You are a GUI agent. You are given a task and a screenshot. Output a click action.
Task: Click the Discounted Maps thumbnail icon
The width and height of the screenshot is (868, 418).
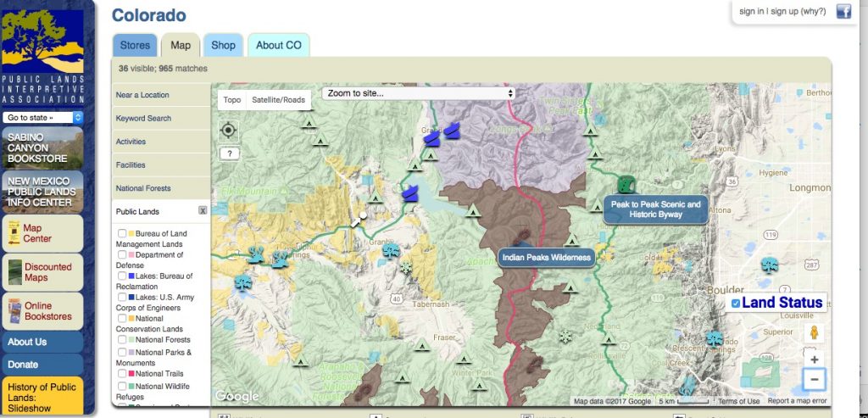click(x=15, y=272)
